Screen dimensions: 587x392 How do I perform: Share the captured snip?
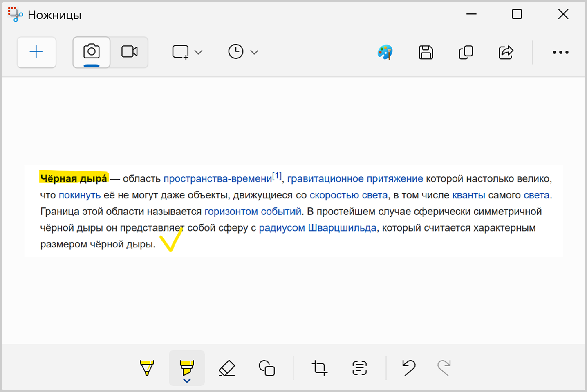(x=506, y=52)
